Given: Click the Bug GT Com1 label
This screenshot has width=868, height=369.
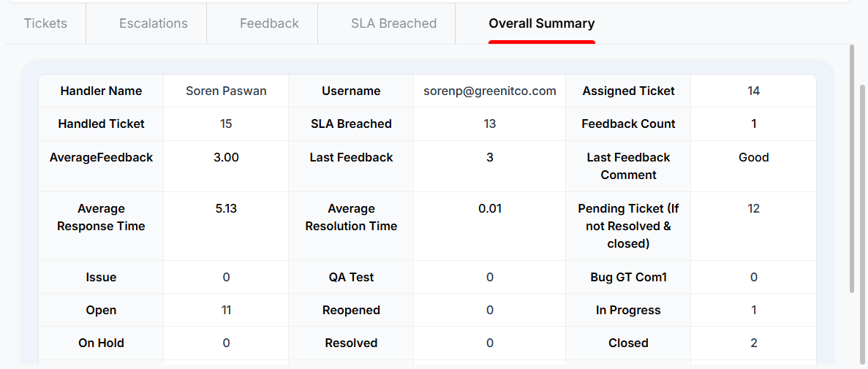Looking at the screenshot, I should pos(628,277).
